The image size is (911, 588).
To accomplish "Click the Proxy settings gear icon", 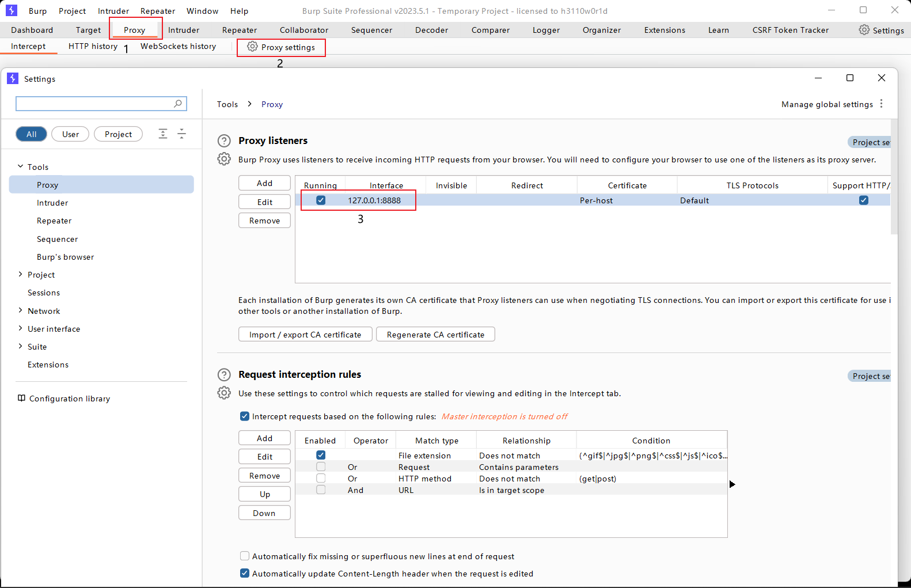I will click(252, 47).
